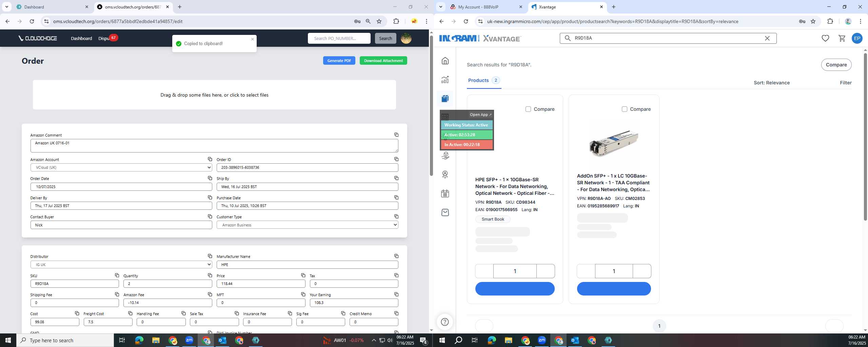Switch to the Dashboard browser tab
The height and width of the screenshot is (347, 868).
pyautogui.click(x=53, y=7)
